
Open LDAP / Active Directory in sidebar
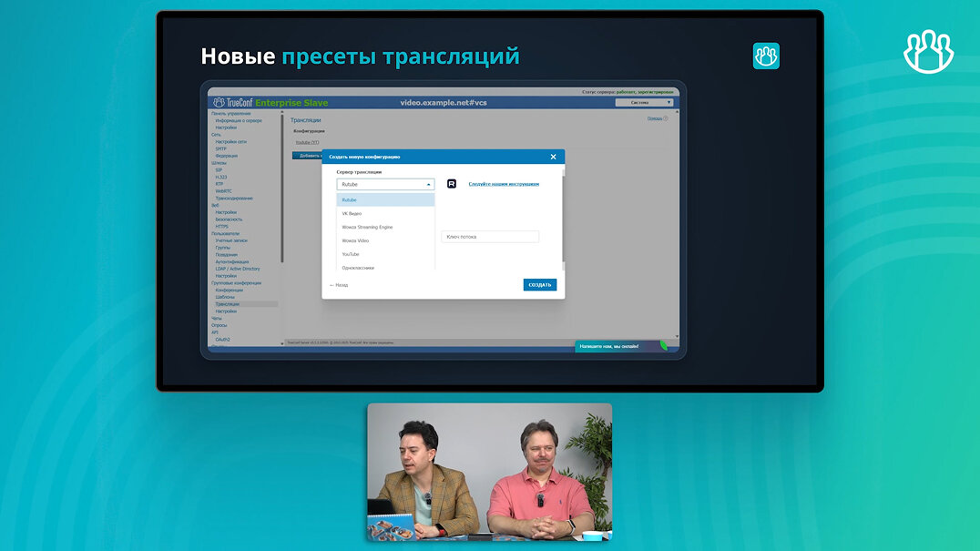tap(238, 269)
